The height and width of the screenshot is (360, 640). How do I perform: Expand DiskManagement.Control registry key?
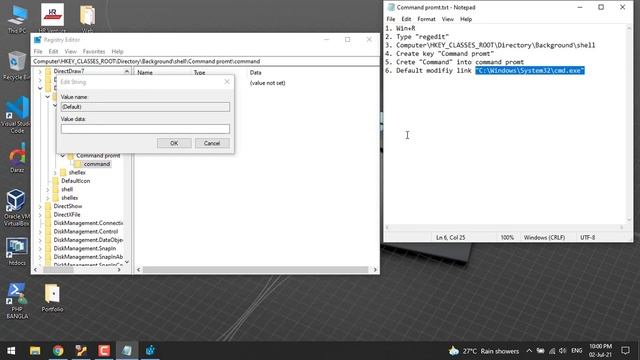(x=40, y=232)
